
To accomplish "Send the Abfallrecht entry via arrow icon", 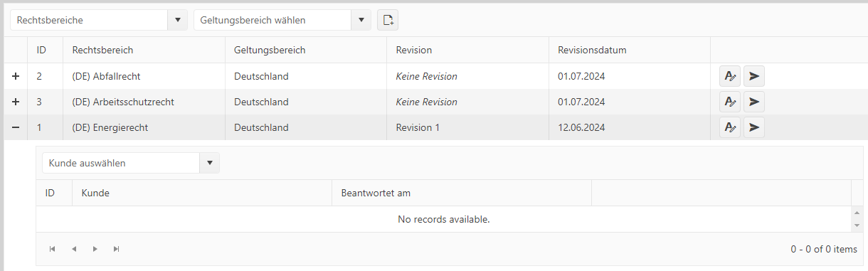I will (754, 76).
